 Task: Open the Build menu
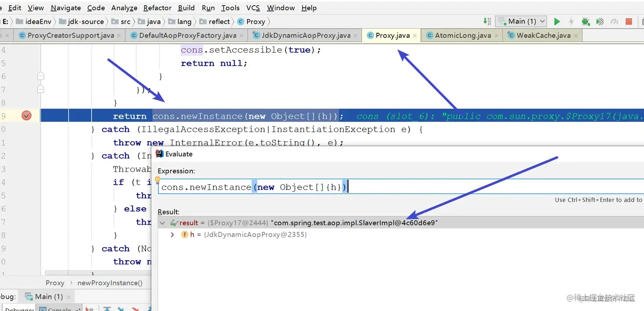pyautogui.click(x=187, y=8)
